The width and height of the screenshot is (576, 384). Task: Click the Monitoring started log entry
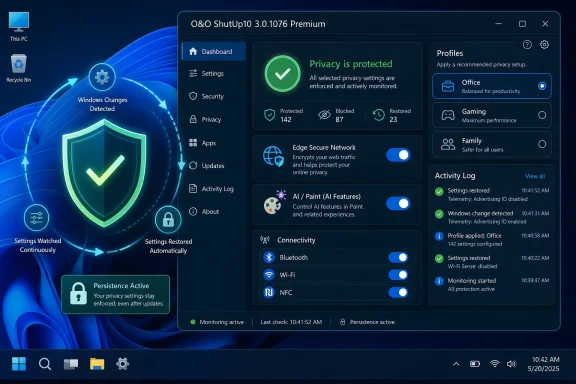(492, 284)
